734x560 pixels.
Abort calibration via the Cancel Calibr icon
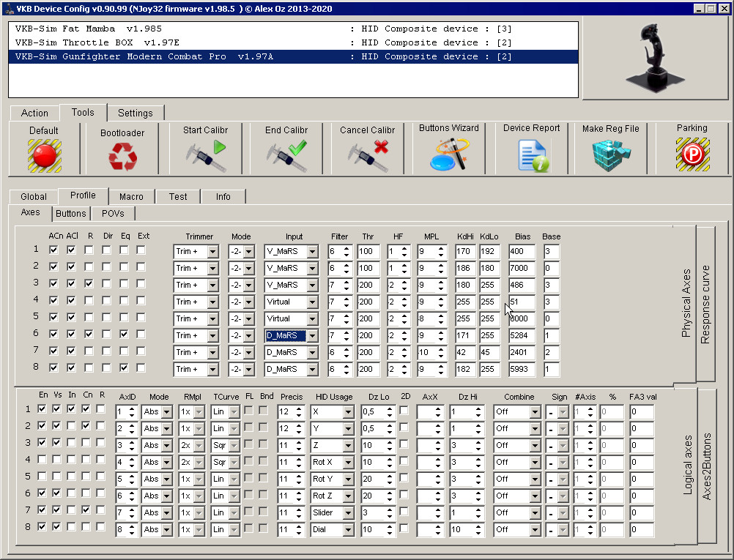coord(368,155)
